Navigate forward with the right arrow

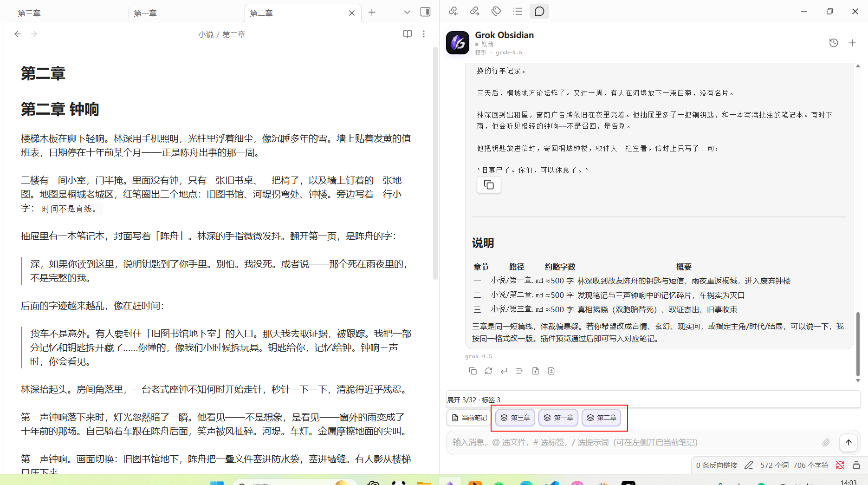click(x=34, y=34)
